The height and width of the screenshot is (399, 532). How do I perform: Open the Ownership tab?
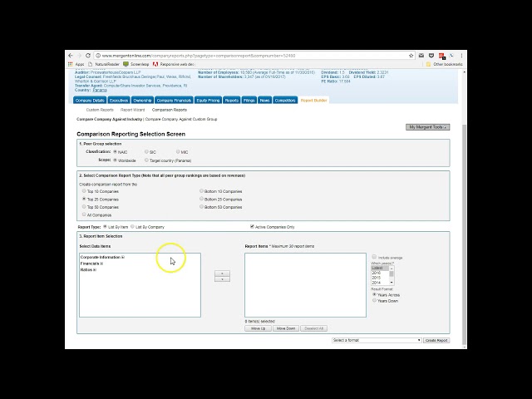coord(142,101)
